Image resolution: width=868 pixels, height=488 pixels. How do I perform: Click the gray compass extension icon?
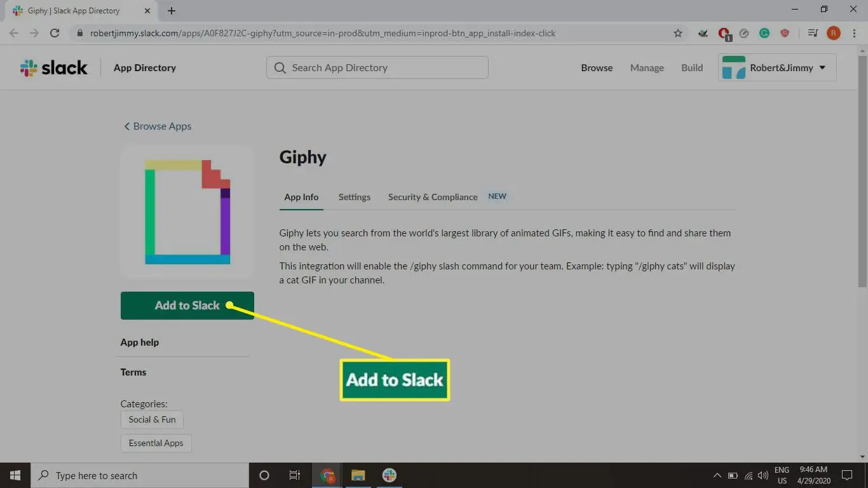click(744, 33)
